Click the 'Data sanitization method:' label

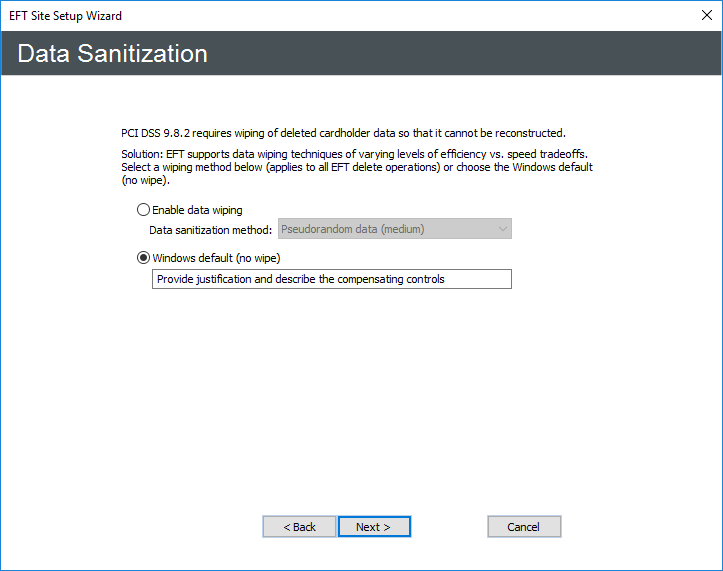210,229
